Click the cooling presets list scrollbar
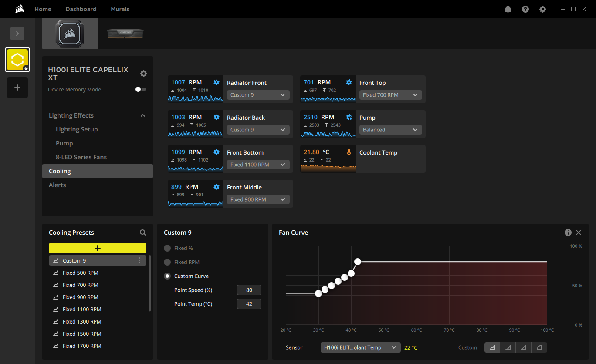 coord(150,283)
